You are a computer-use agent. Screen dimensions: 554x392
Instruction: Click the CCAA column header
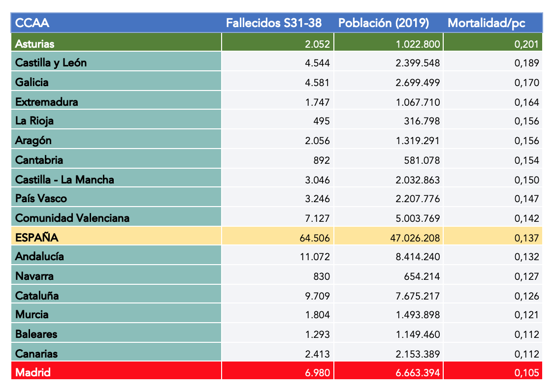pos(33,23)
